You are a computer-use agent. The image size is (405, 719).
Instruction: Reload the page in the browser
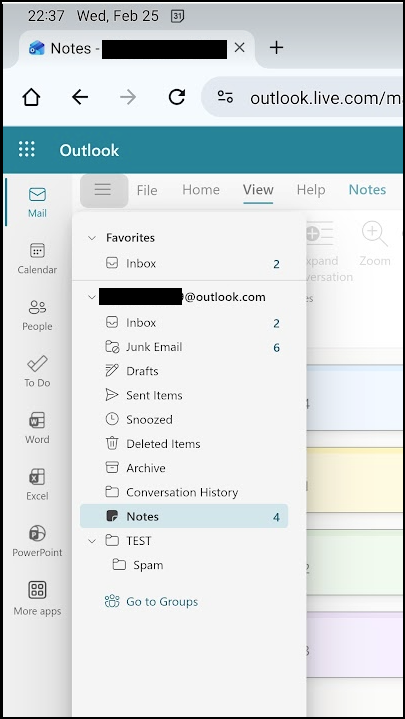coord(177,97)
